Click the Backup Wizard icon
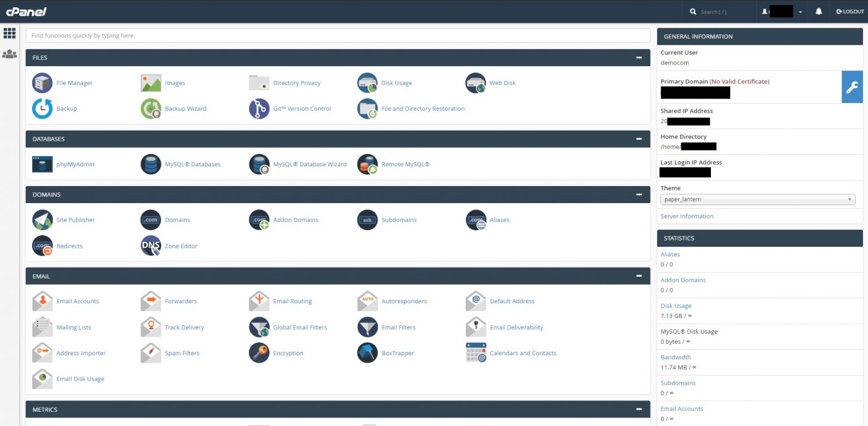The image size is (868, 426). [x=151, y=109]
